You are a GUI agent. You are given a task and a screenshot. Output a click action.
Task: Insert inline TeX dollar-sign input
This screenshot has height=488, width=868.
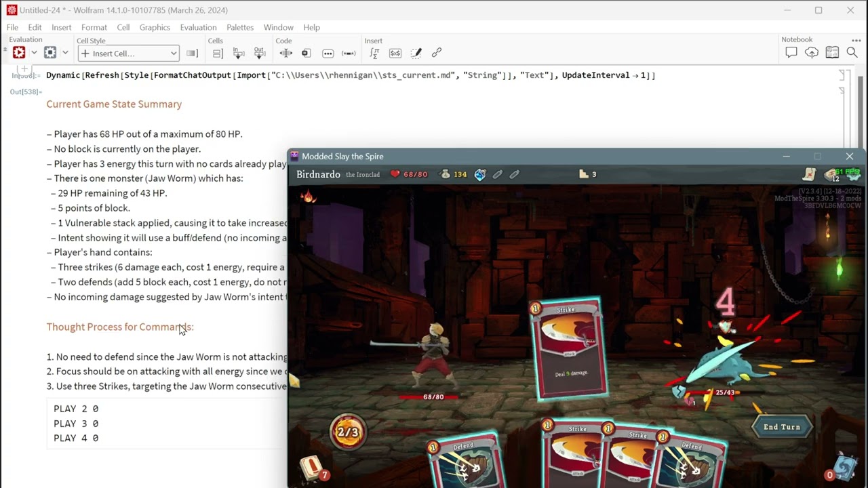[395, 53]
